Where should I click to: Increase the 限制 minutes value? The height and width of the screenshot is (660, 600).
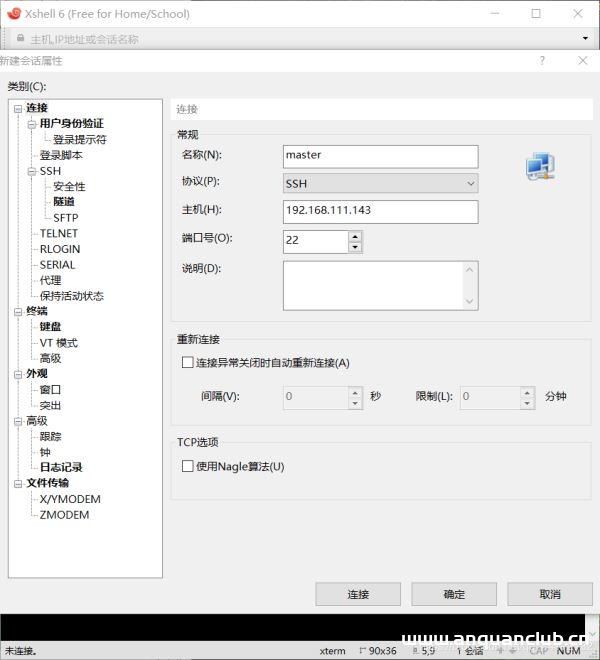pyautogui.click(x=528, y=393)
